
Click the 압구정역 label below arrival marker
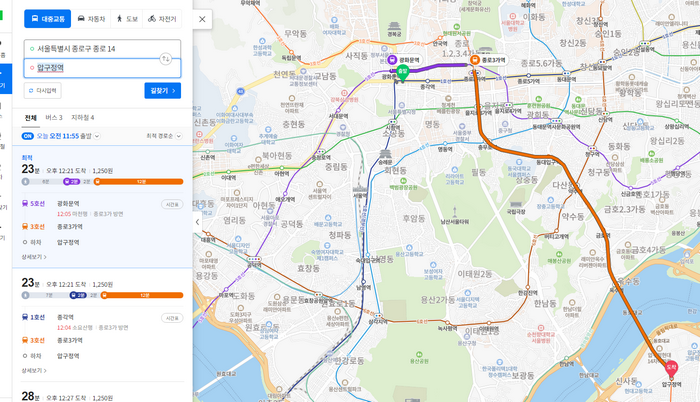[671, 384]
